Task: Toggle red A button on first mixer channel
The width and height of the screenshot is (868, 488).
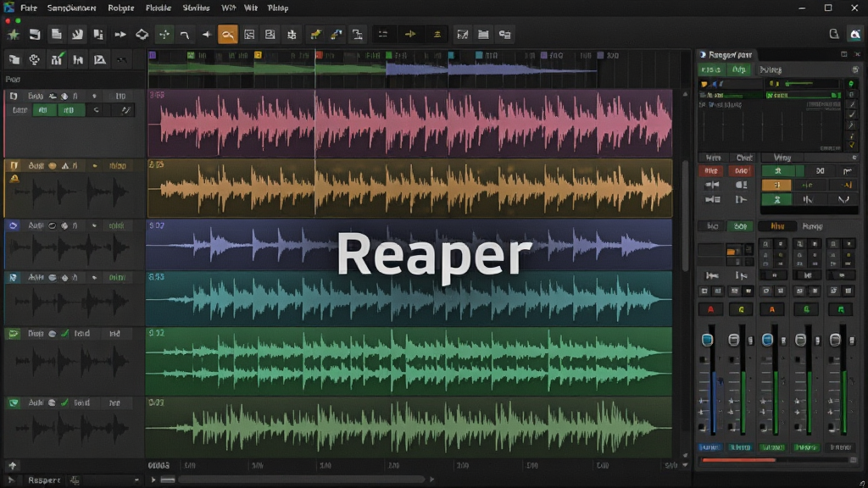Action: (711, 309)
